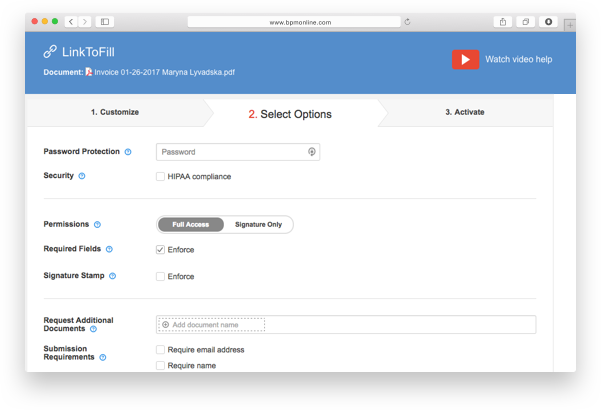Click the Password input field

point(238,152)
